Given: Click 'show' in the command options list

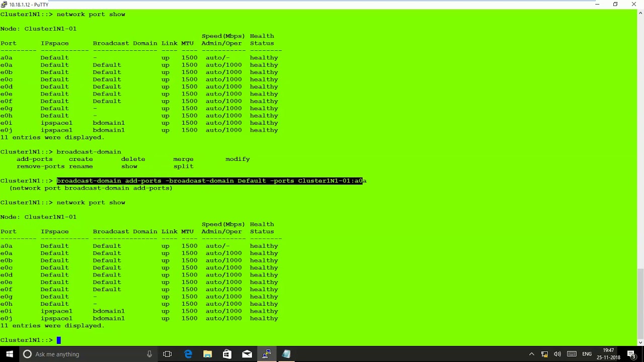Looking at the screenshot, I should pyautogui.click(x=129, y=166).
